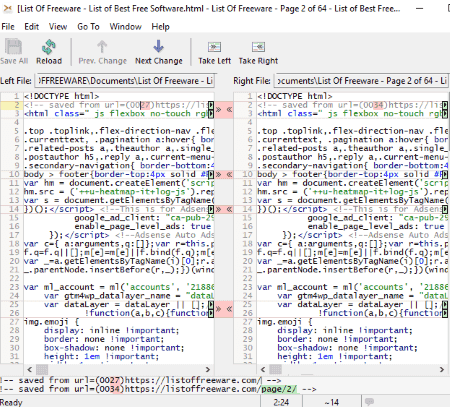Go to the previous change arrow
Viewport: 450px width, 407px height.
click(x=102, y=47)
